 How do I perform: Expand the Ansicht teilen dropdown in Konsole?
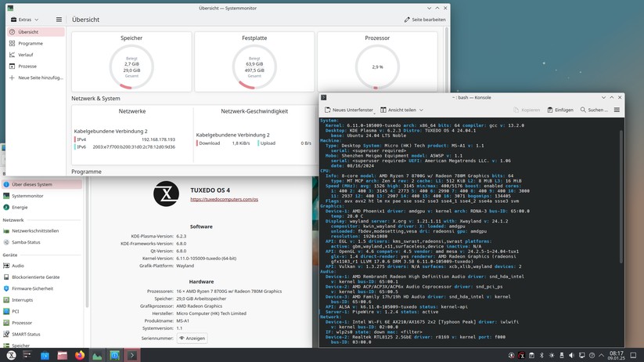(401, 110)
